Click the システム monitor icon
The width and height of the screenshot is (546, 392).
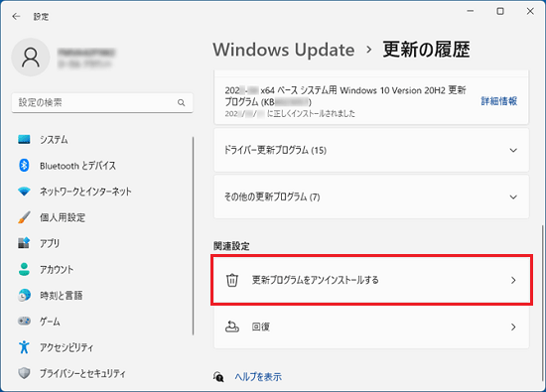24,140
